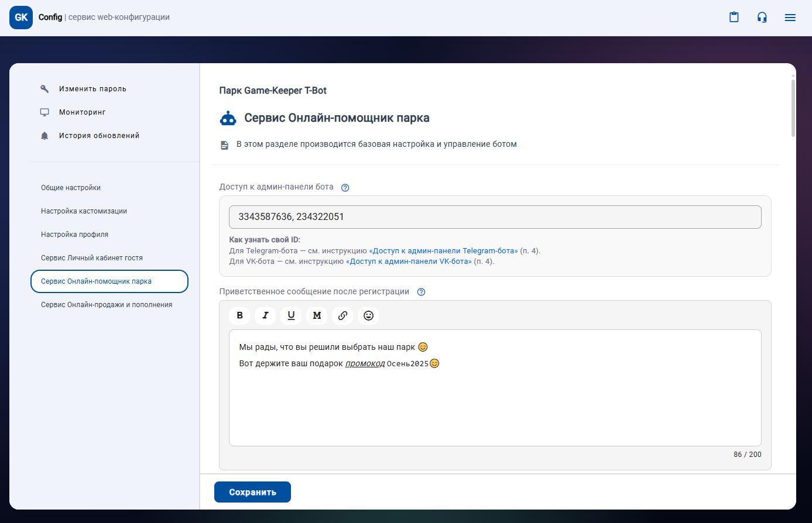This screenshot has height=523, width=812.
Task: Click the Сохранить button
Action: click(252, 492)
